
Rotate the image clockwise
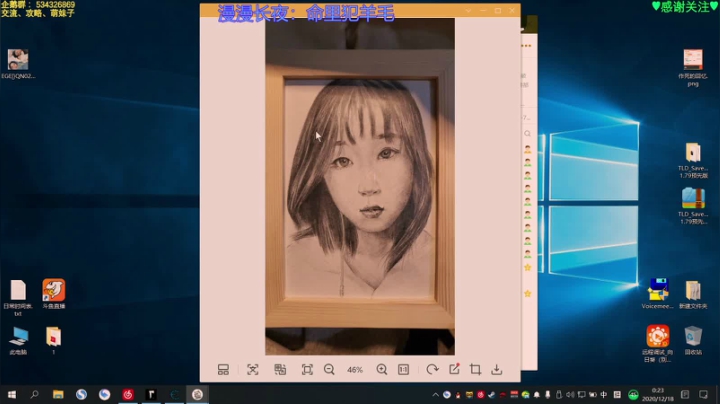coord(432,370)
